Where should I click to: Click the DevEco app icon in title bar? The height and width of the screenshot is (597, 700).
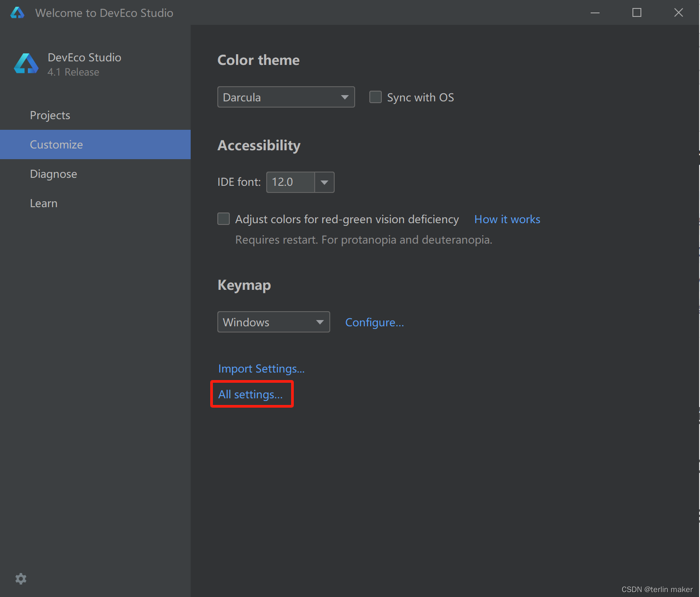pyautogui.click(x=17, y=13)
